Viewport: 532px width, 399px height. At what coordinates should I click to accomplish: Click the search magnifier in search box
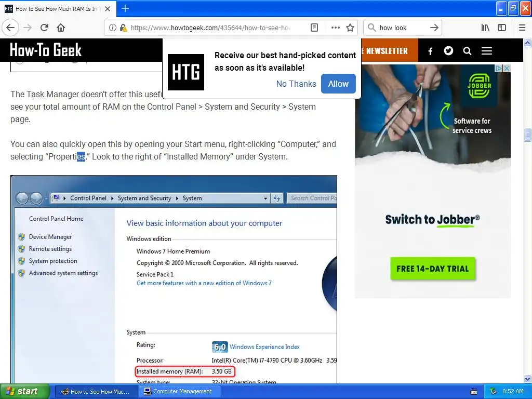pyautogui.click(x=371, y=28)
